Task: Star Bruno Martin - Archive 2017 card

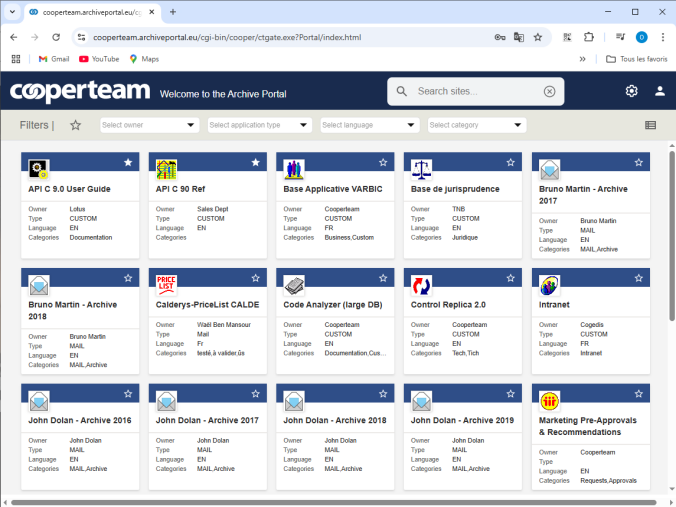Action: [638, 163]
